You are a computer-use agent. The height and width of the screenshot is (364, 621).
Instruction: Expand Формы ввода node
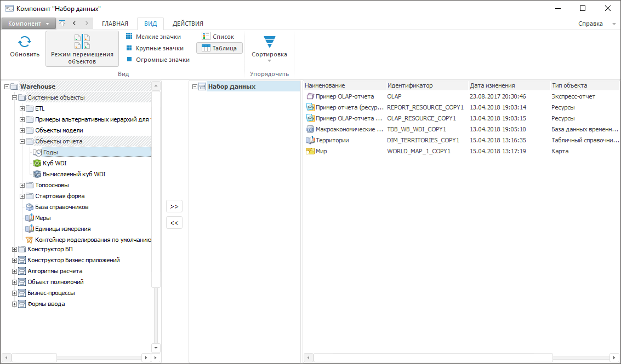coord(14,304)
